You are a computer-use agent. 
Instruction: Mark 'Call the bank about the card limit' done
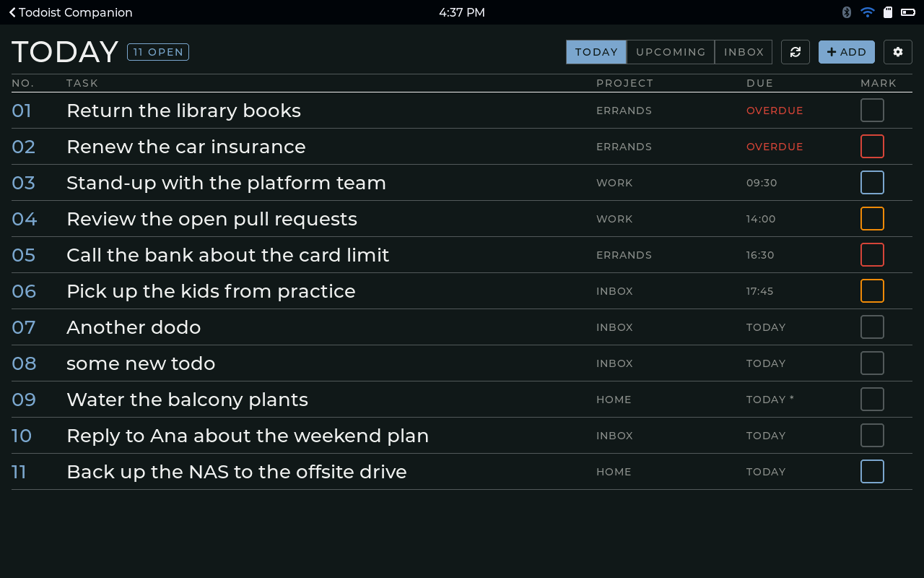point(872,255)
